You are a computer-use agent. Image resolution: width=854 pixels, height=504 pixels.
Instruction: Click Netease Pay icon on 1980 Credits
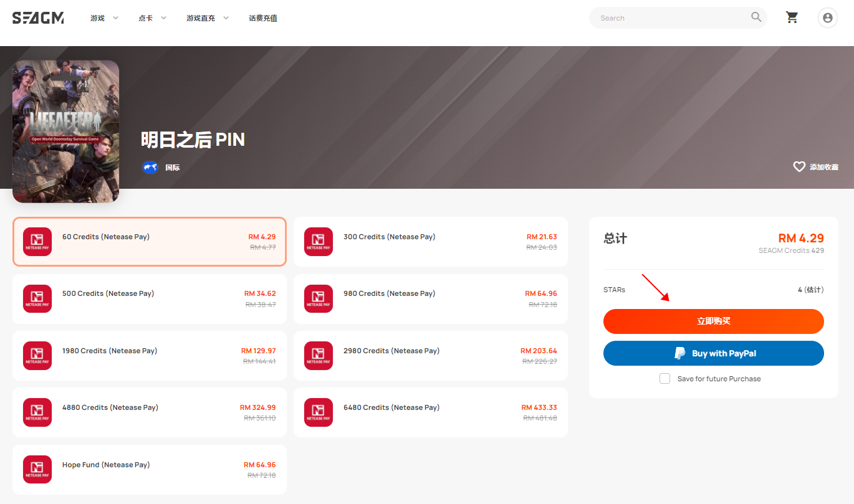click(37, 356)
